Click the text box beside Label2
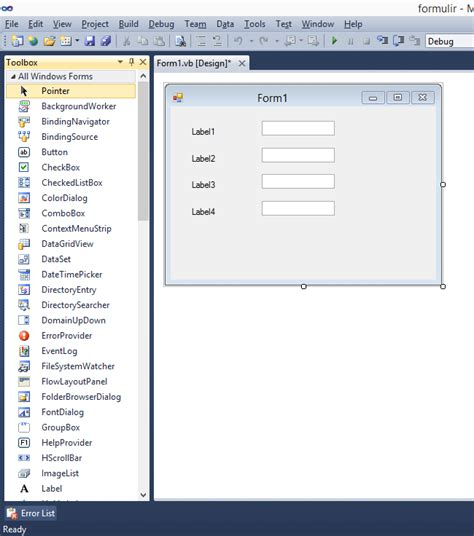This screenshot has height=536, width=474. pos(298,155)
